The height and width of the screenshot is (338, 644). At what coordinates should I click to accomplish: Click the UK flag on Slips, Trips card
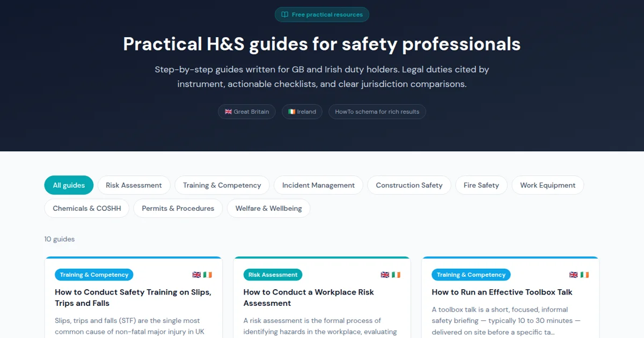[196, 275]
